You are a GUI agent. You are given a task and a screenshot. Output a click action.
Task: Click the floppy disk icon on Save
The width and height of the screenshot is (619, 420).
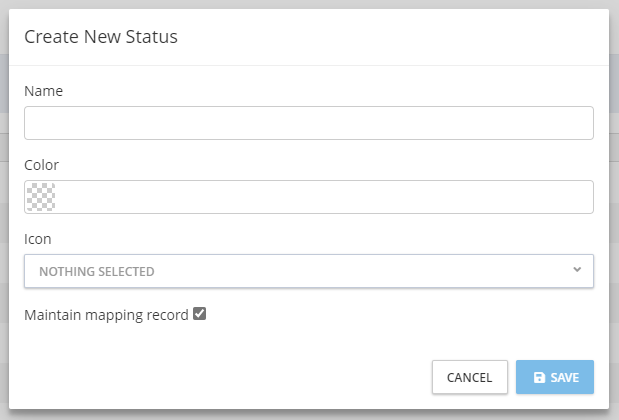tap(539, 378)
